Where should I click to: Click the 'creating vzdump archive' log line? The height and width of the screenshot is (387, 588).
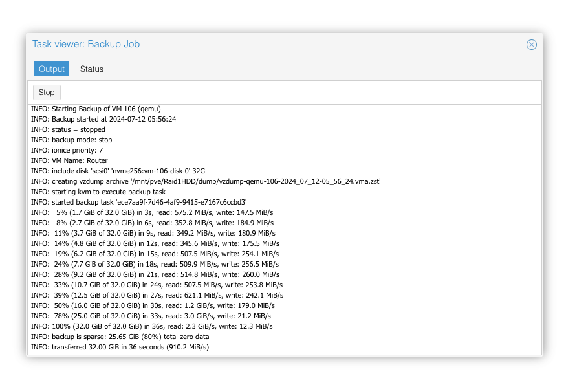point(206,181)
